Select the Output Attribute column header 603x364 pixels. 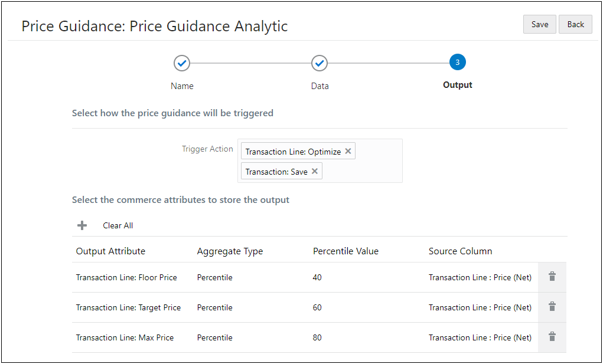click(x=110, y=251)
